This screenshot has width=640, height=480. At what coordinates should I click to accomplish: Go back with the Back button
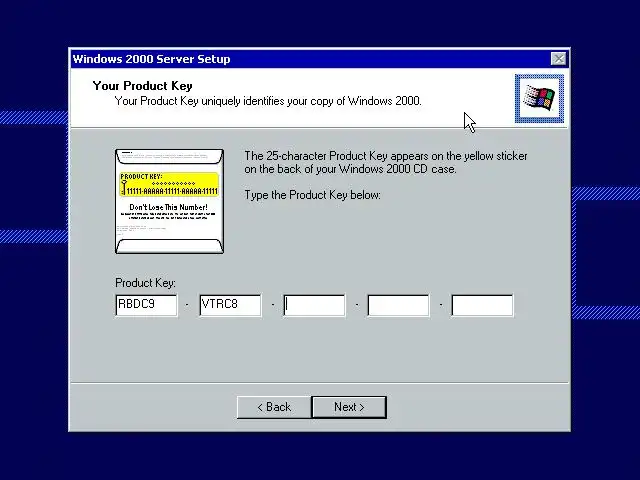click(274, 407)
